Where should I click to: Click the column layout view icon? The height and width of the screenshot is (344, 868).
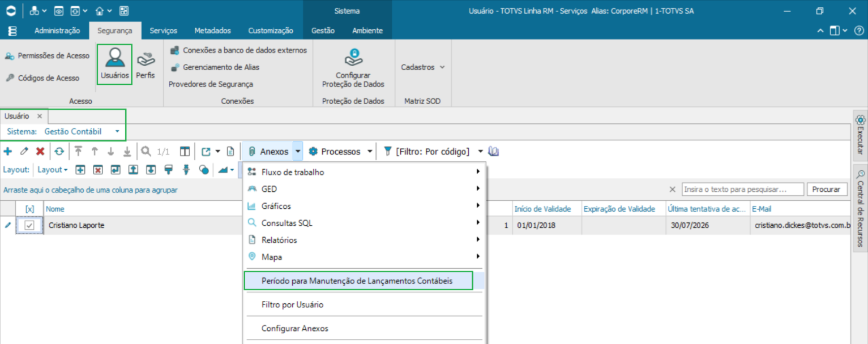point(185,152)
